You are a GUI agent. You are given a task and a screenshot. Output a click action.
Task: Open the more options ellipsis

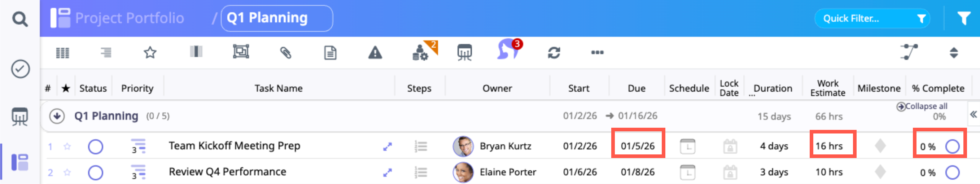[597, 52]
